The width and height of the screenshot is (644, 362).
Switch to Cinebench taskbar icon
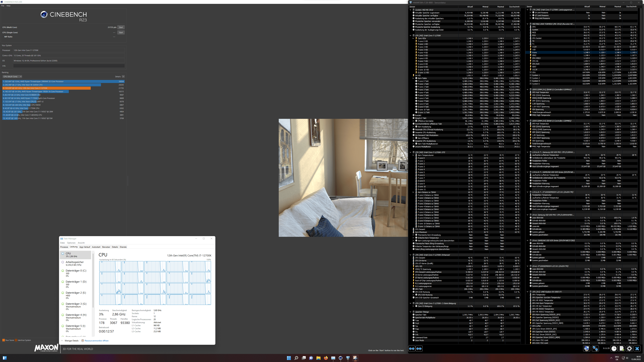point(340,358)
